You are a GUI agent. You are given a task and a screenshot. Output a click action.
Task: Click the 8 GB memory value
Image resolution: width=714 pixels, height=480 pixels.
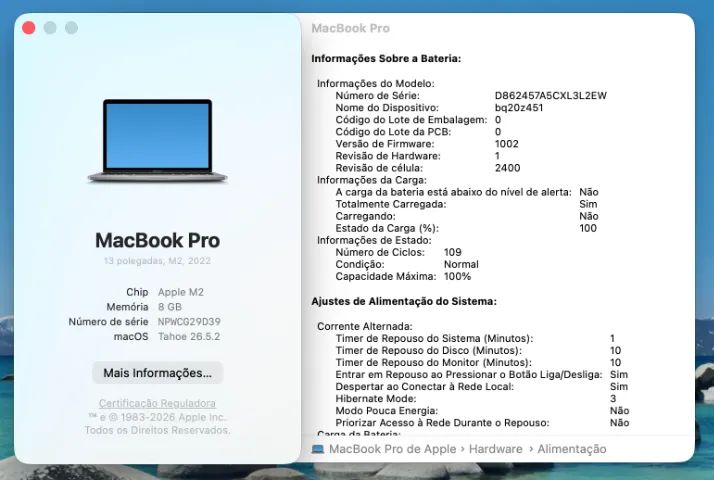pyautogui.click(x=170, y=307)
